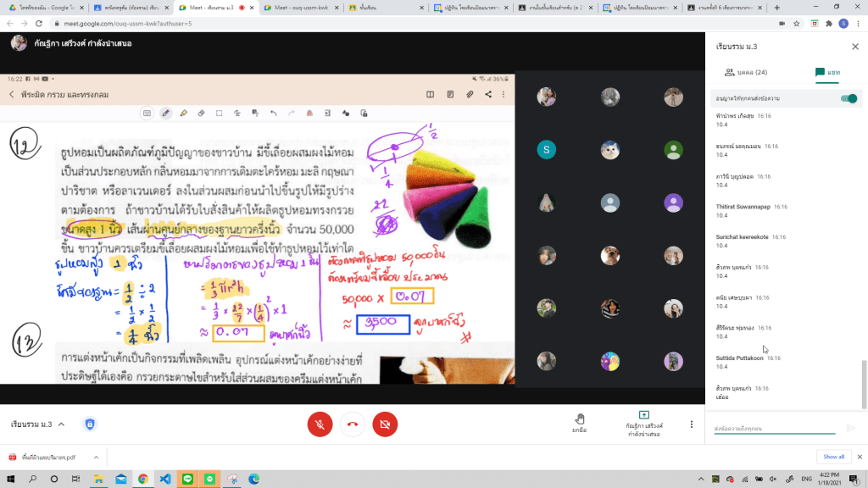Close the meeting side panel
Viewport: 868px width, 488px height.
[854, 47]
